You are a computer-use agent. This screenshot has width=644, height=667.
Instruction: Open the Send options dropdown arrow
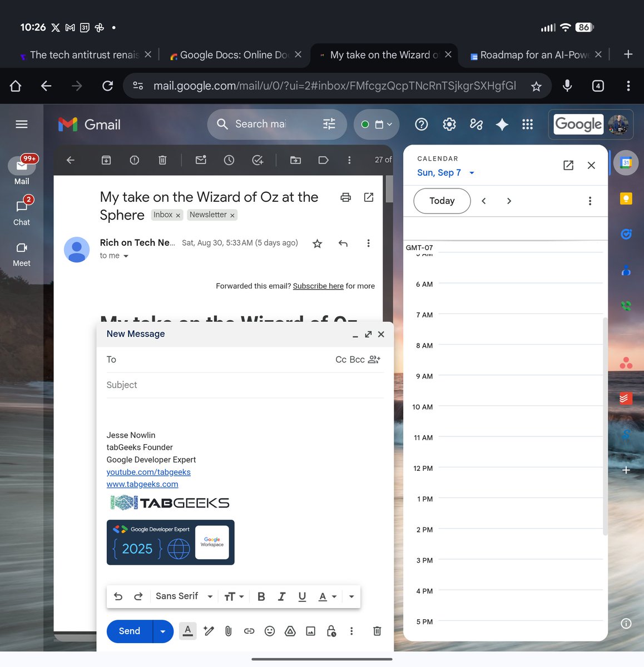pos(162,631)
